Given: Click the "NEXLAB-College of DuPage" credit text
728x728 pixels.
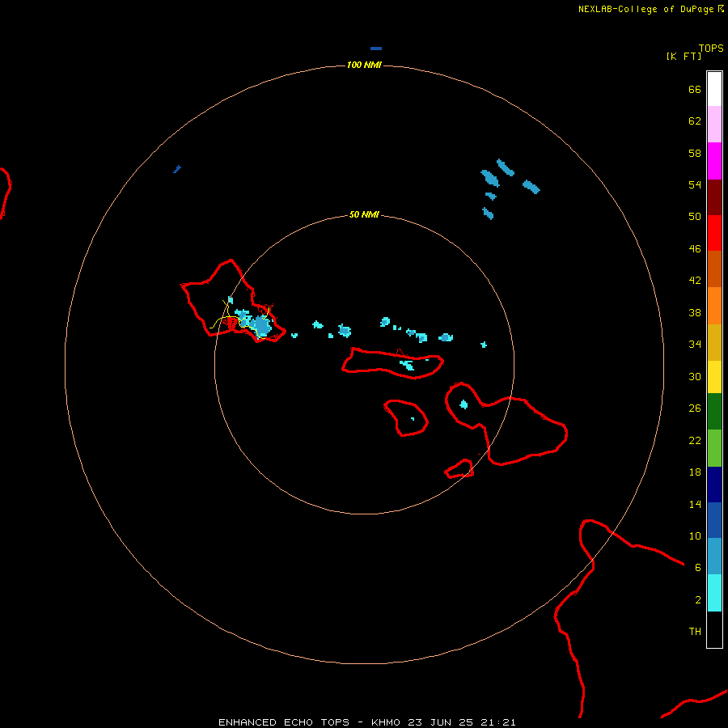Looking at the screenshot, I should click(645, 9).
